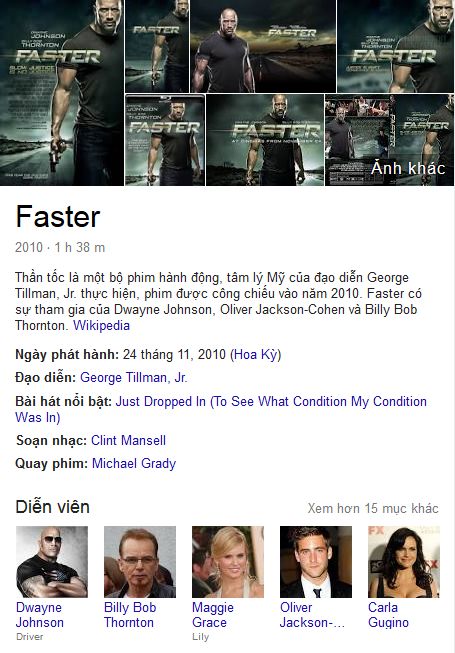
Task: Open the large Faster movie poster
Action: [x=62, y=92]
